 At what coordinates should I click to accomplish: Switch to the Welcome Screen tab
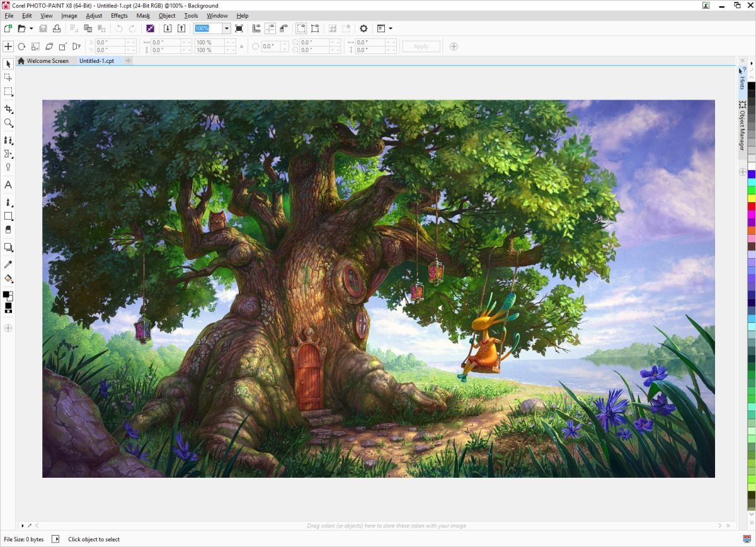coord(43,61)
